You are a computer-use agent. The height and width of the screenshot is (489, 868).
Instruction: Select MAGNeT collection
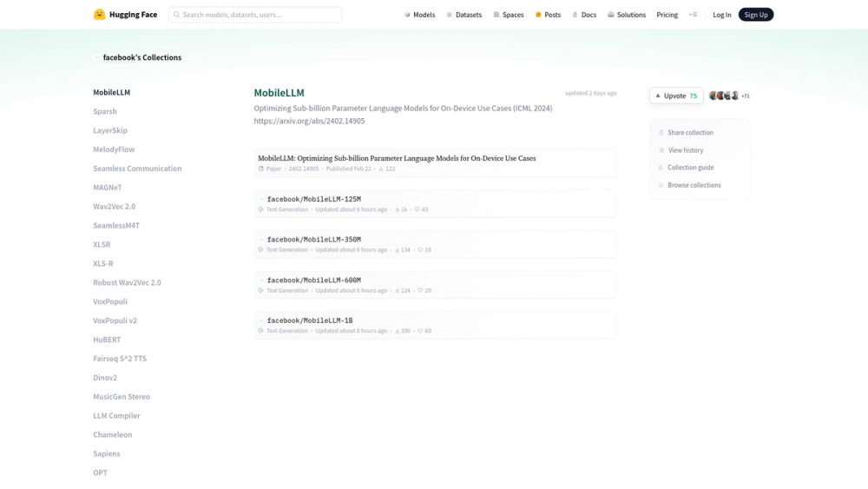pos(107,188)
